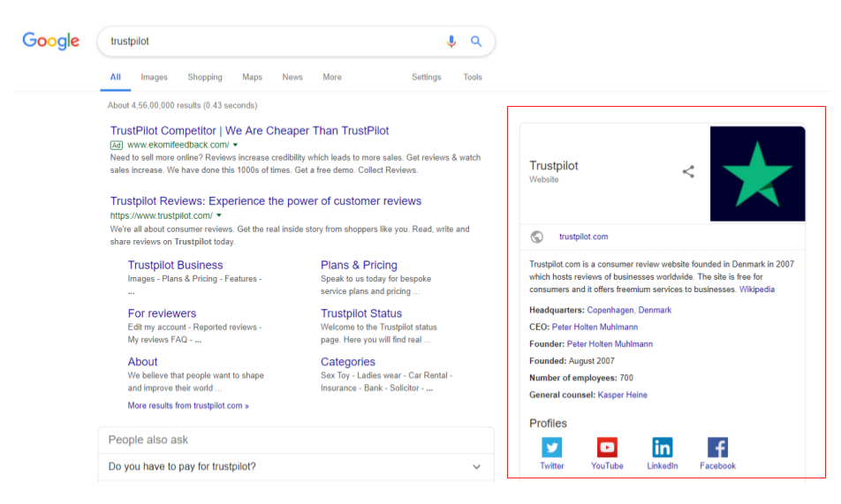Open the Plans & Pricing sitelink
The width and height of the screenshot is (841, 504).
[359, 265]
